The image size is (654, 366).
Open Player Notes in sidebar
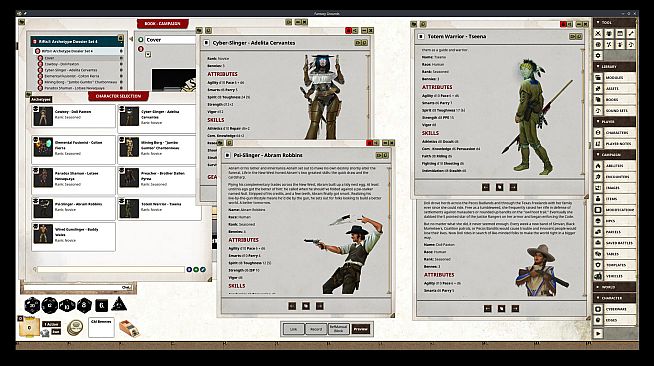click(615, 143)
